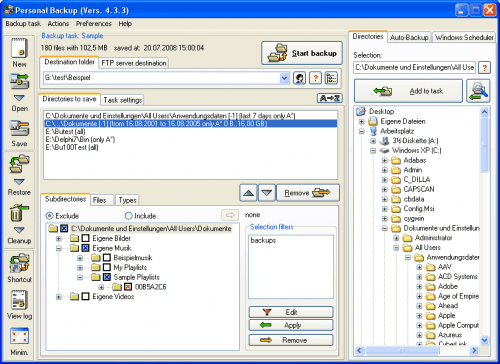This screenshot has height=364, width=500.
Task: Check the Eigene Bilder checkbox
Action: pyautogui.click(x=86, y=238)
